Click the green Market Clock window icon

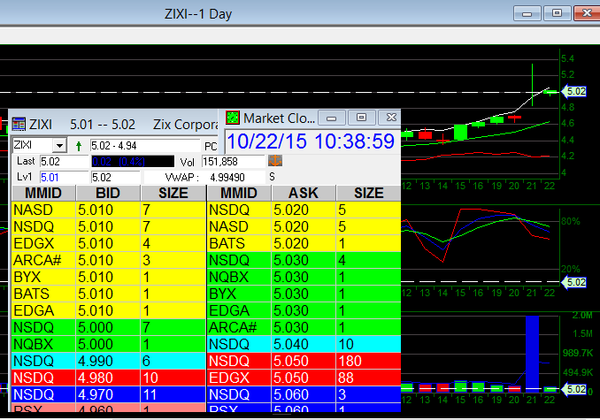pyautogui.click(x=234, y=118)
